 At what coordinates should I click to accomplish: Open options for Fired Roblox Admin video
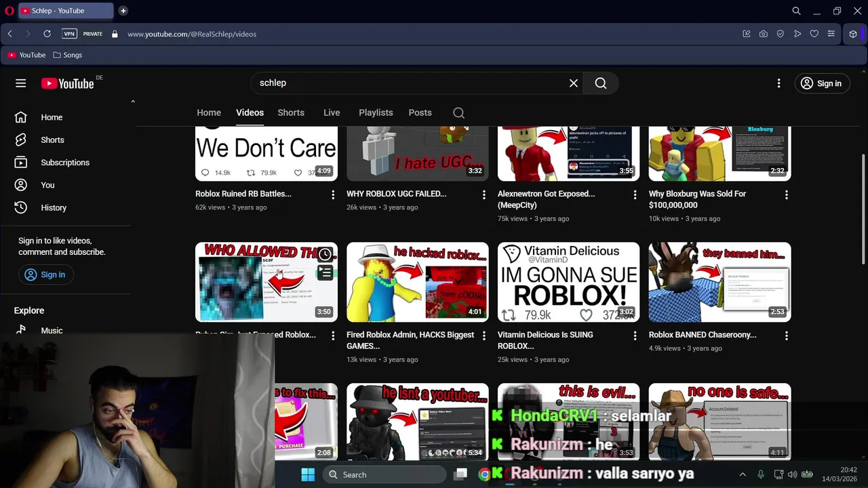click(x=484, y=336)
